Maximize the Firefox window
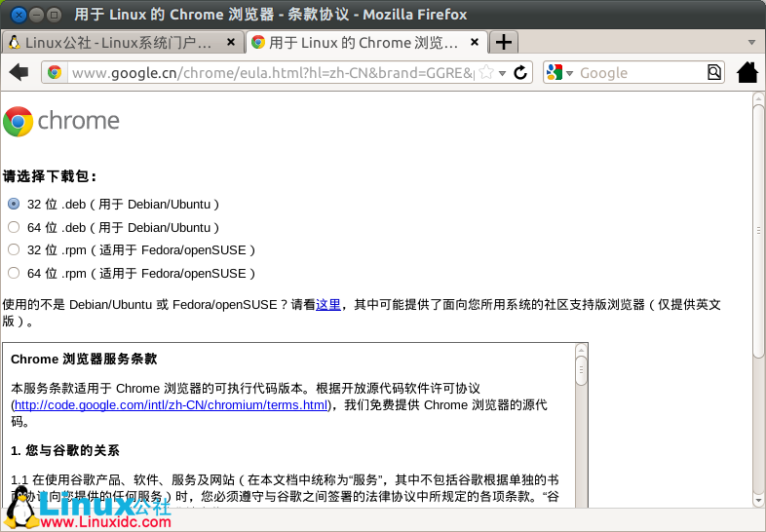 coord(55,15)
